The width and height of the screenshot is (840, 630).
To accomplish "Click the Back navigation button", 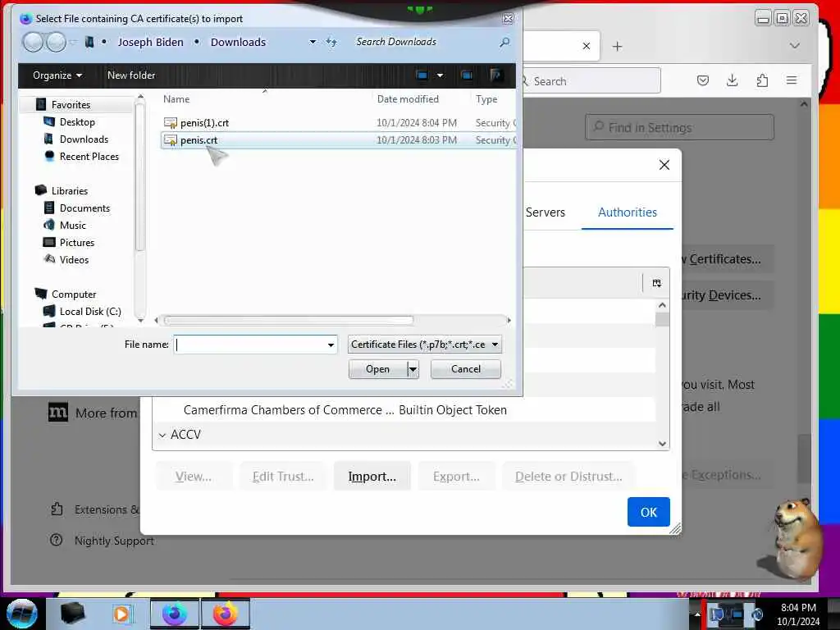I will point(33,42).
